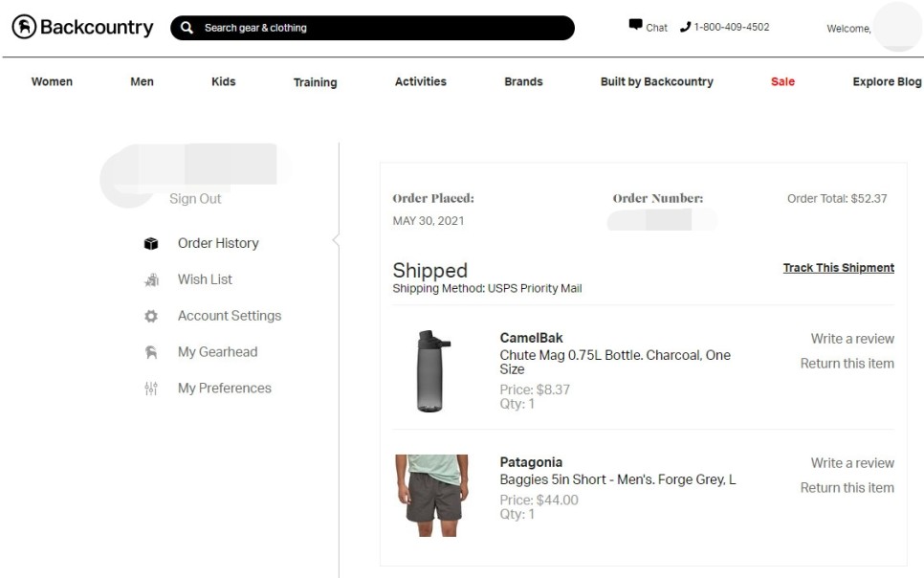Click the Patagonia brand name
The width and height of the screenshot is (924, 578).
point(531,462)
